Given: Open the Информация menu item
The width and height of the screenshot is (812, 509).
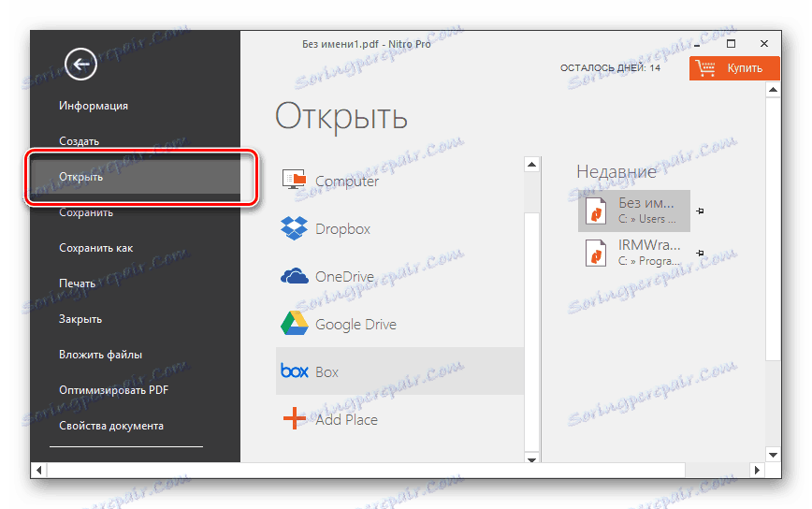Looking at the screenshot, I should tap(94, 106).
